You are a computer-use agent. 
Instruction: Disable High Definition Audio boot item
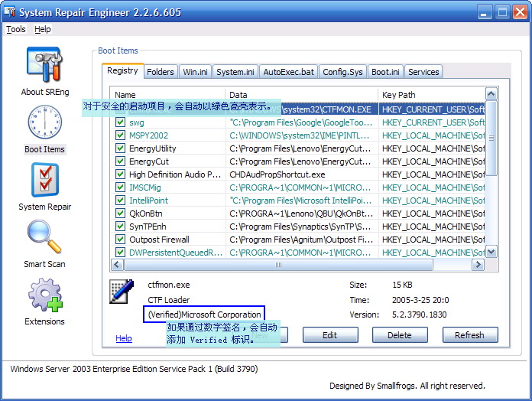pyautogui.click(x=120, y=174)
